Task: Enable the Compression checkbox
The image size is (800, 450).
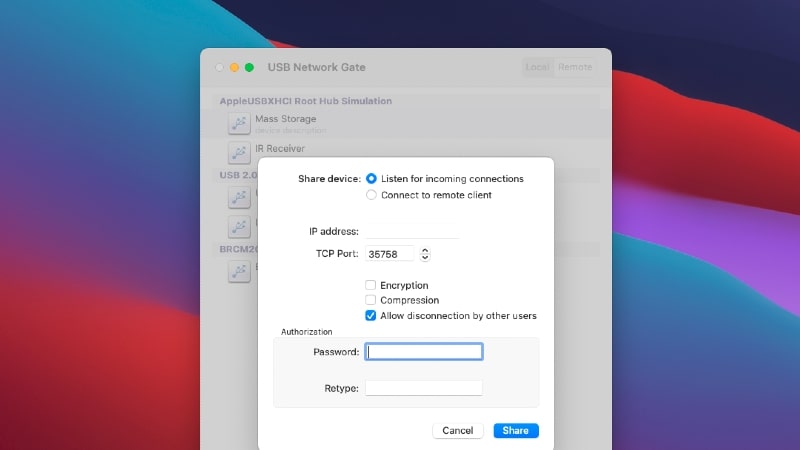Action: click(370, 300)
